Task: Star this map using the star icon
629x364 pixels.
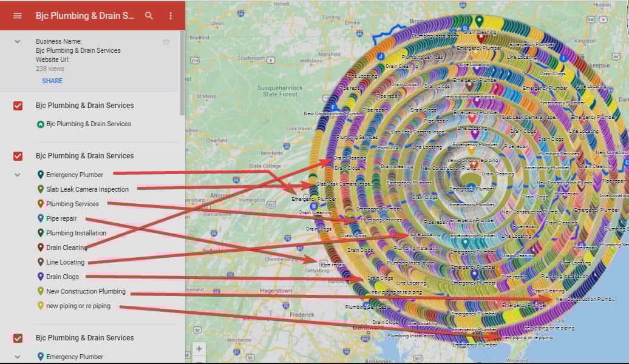Action: [x=166, y=42]
